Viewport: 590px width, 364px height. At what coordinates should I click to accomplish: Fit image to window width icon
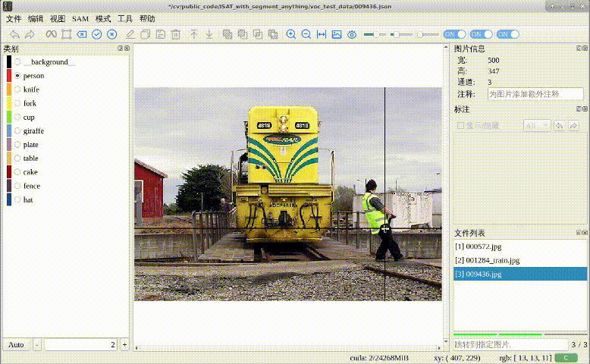(x=322, y=35)
